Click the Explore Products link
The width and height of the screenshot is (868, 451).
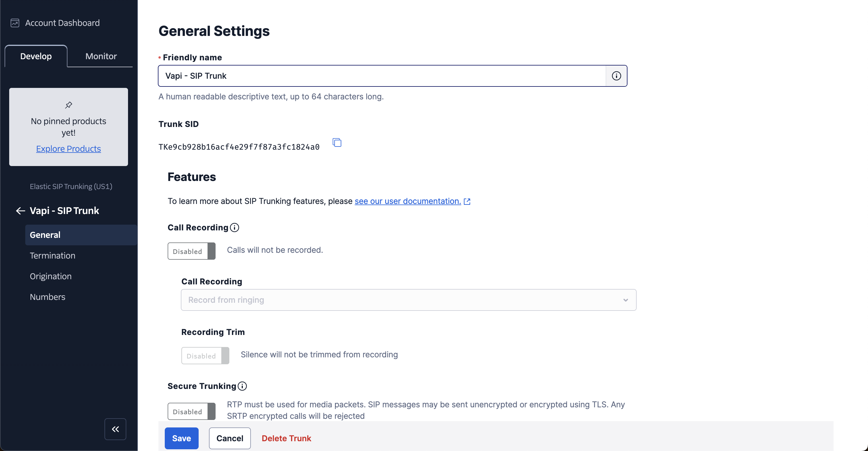point(68,149)
